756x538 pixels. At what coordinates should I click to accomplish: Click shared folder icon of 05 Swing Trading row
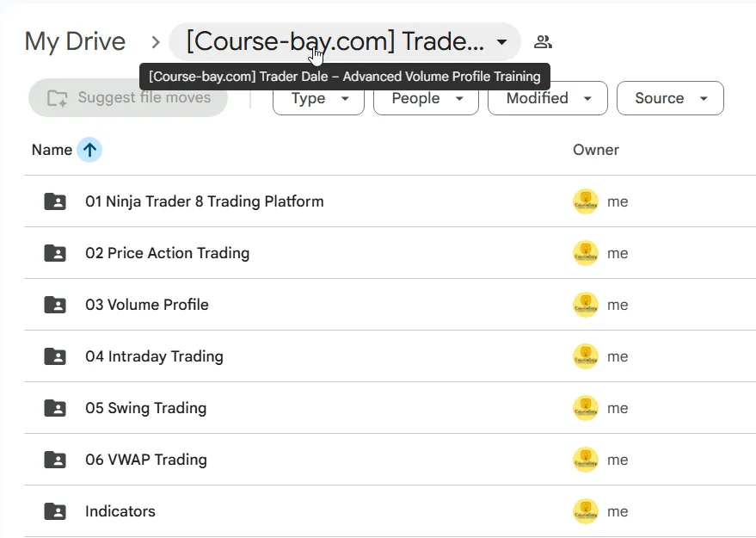coord(55,408)
